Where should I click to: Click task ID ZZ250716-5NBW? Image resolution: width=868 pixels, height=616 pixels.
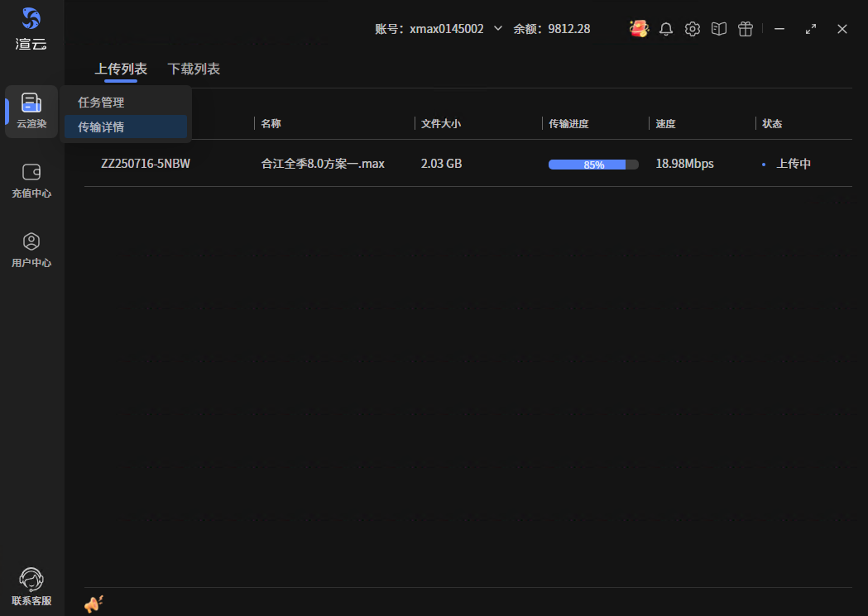point(146,164)
